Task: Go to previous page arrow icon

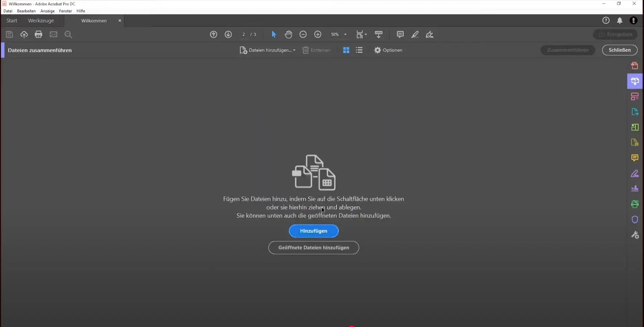Action: pos(214,35)
